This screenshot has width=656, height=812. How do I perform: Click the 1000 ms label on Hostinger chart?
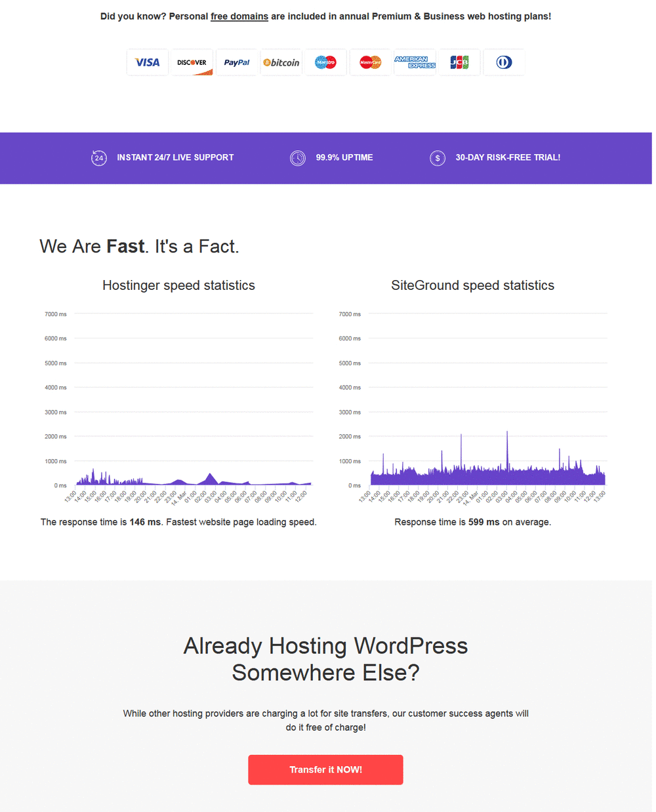[x=56, y=461]
